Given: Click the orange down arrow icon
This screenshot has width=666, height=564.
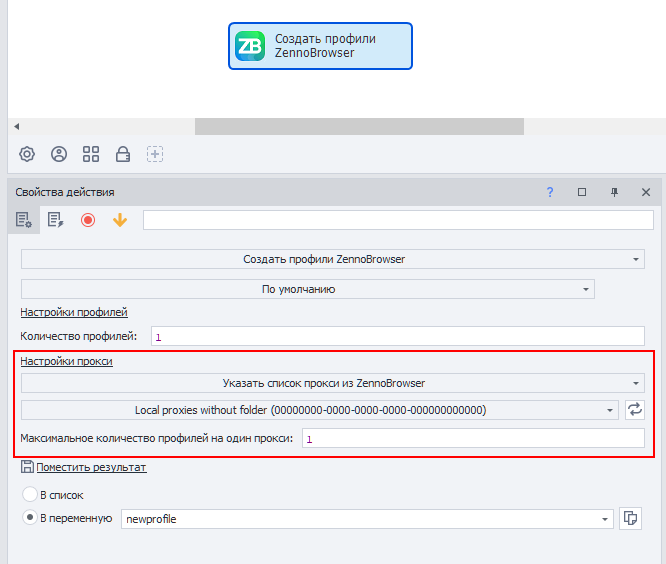Looking at the screenshot, I should pos(120,220).
